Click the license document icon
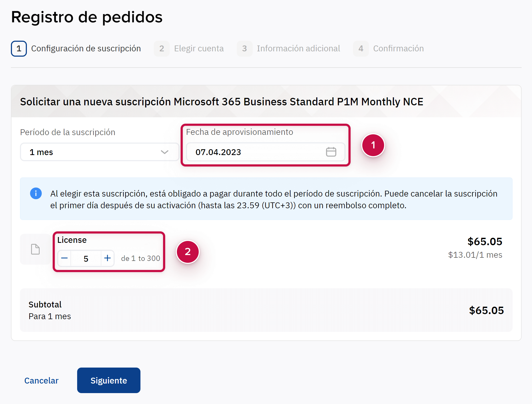 pyautogui.click(x=35, y=249)
